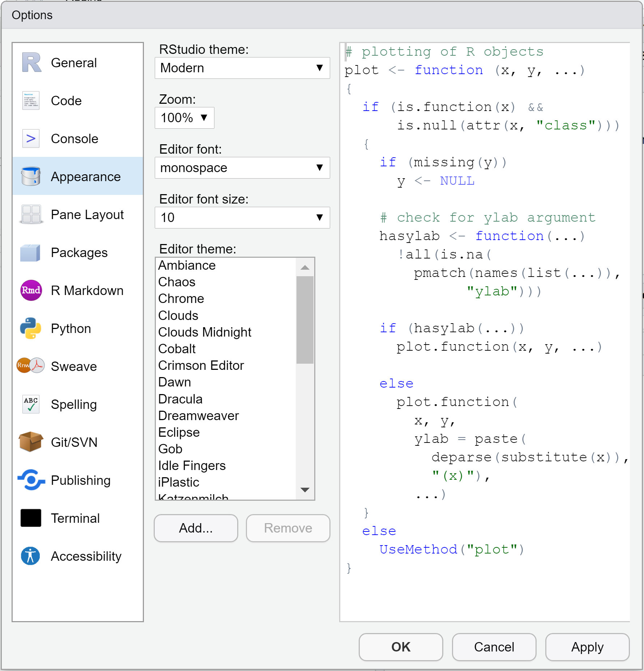The height and width of the screenshot is (671, 644).
Task: Open the Editor font size dropdown
Action: coord(242,218)
